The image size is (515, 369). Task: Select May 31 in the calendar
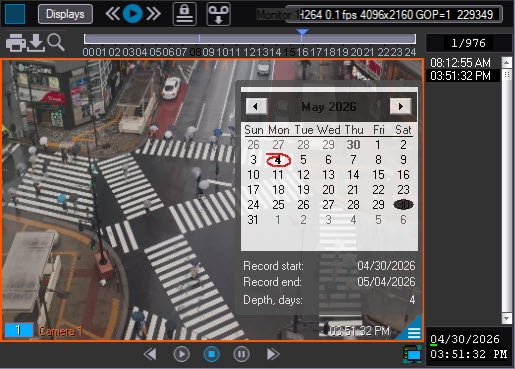coord(253,220)
